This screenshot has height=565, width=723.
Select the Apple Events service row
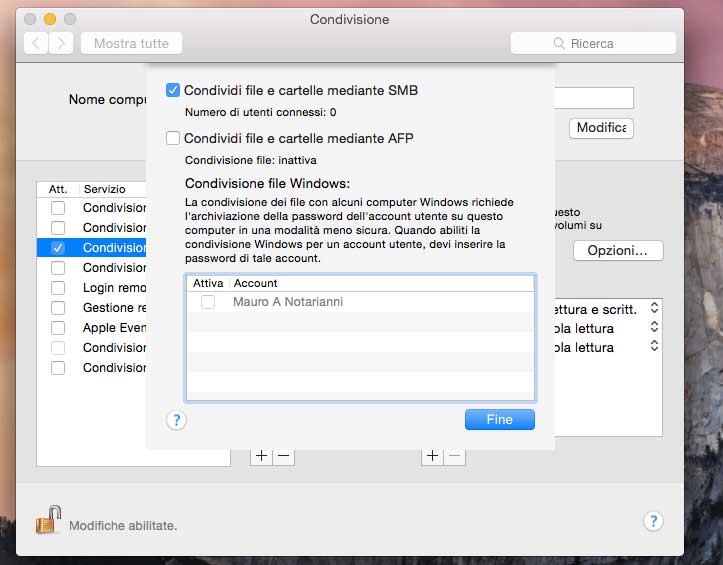point(92,328)
